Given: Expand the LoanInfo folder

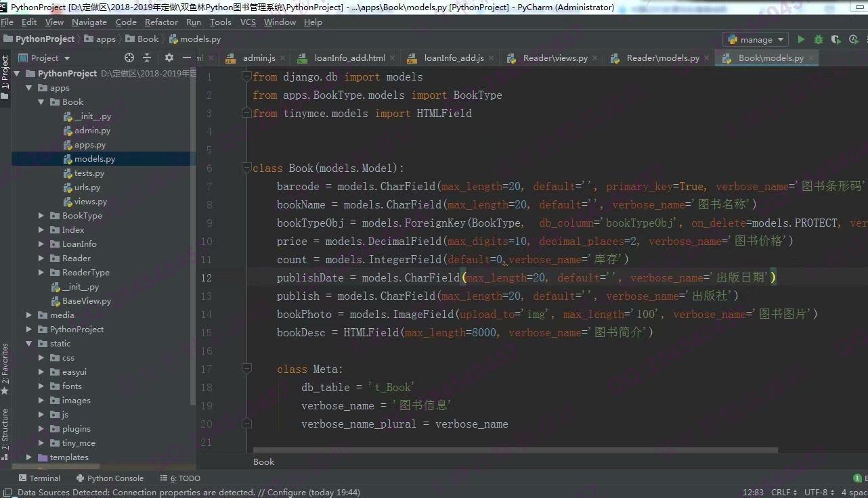Looking at the screenshot, I should click(41, 244).
